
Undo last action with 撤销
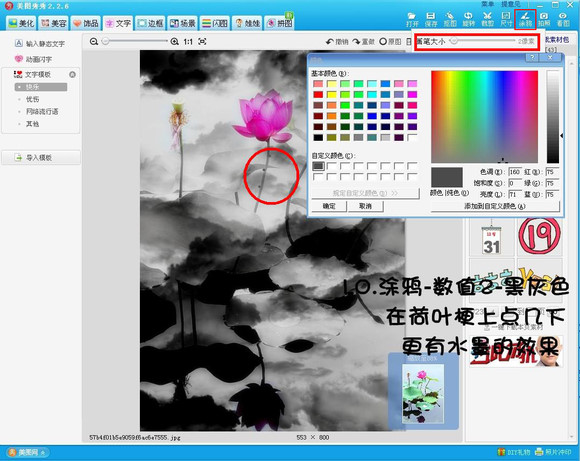[337, 42]
